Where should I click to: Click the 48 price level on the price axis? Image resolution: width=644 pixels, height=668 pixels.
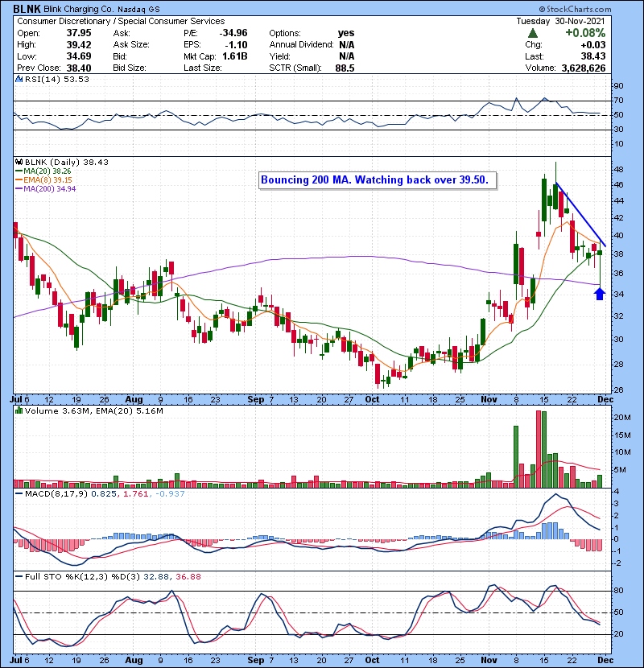point(618,170)
